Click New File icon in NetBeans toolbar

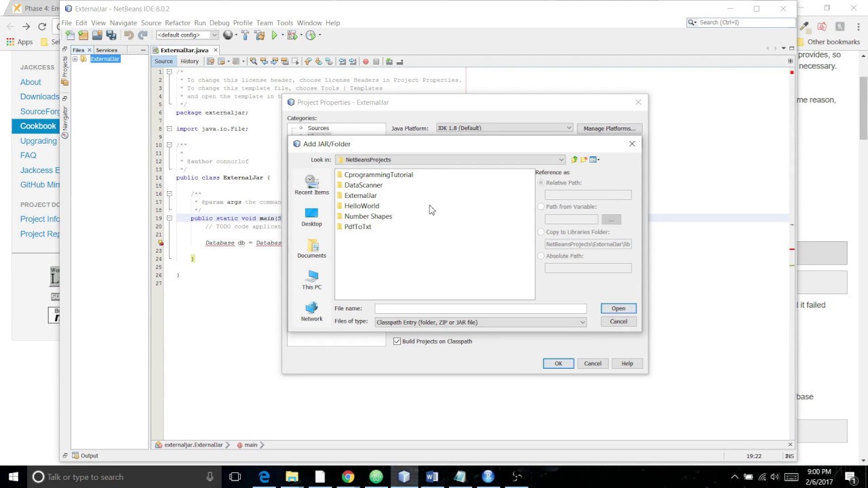coord(70,35)
